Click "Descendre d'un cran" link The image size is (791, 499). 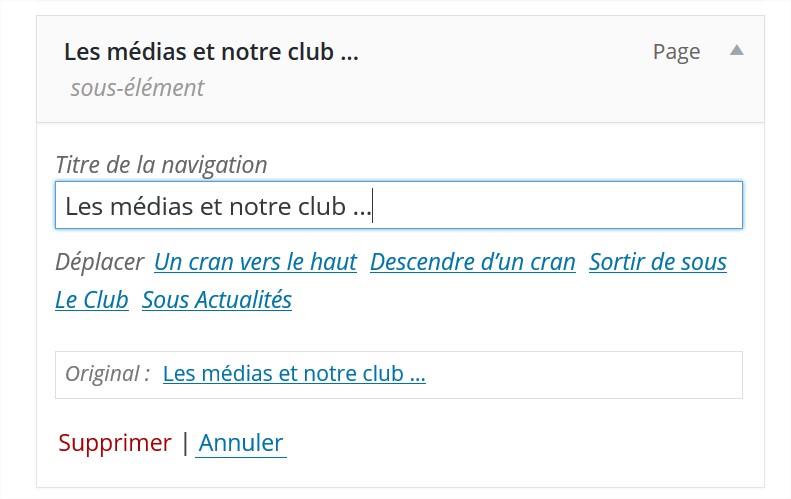472,262
